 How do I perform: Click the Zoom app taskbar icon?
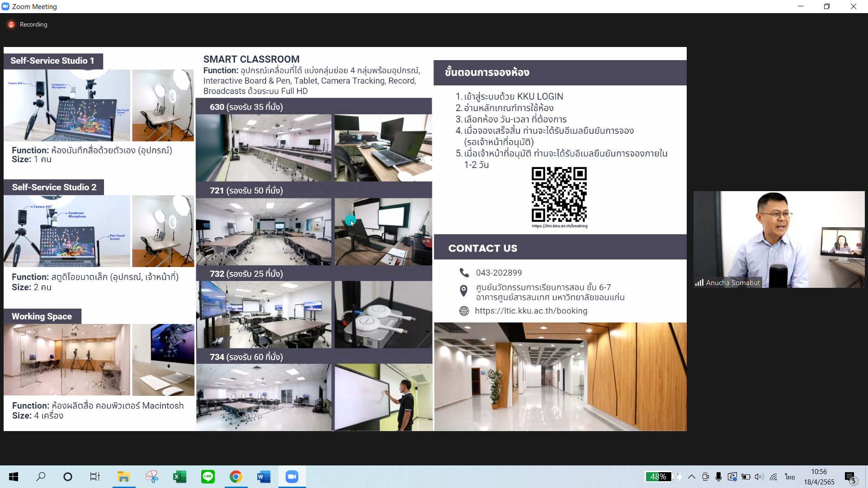pyautogui.click(x=292, y=477)
